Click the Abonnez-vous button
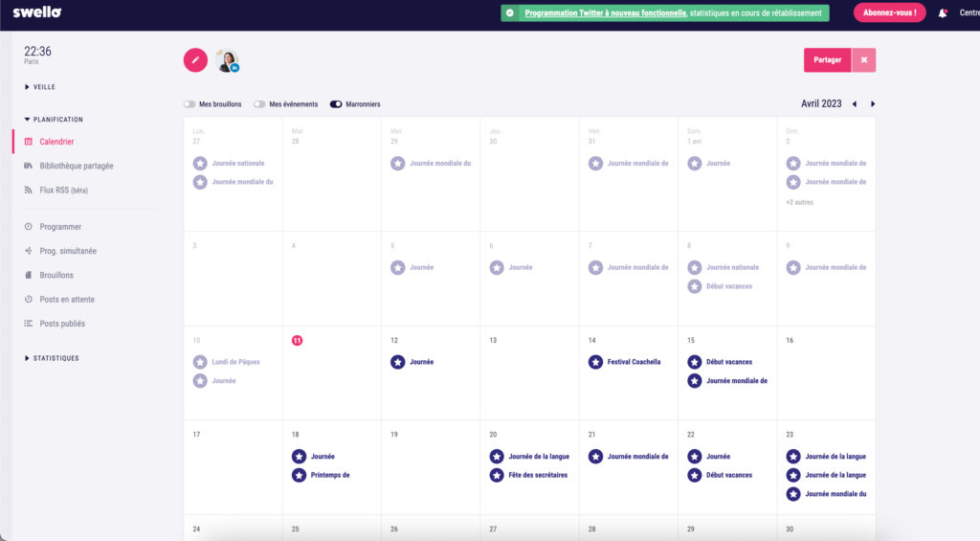This screenshot has height=541, width=980. (x=889, y=13)
